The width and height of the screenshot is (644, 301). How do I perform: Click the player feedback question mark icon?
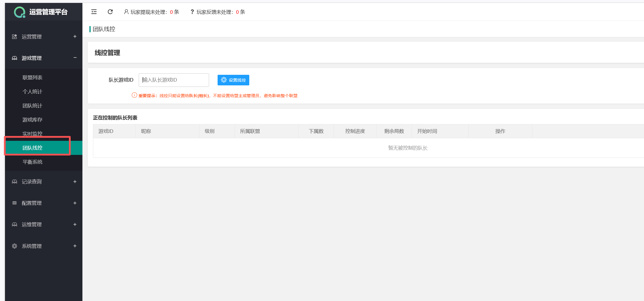point(192,12)
